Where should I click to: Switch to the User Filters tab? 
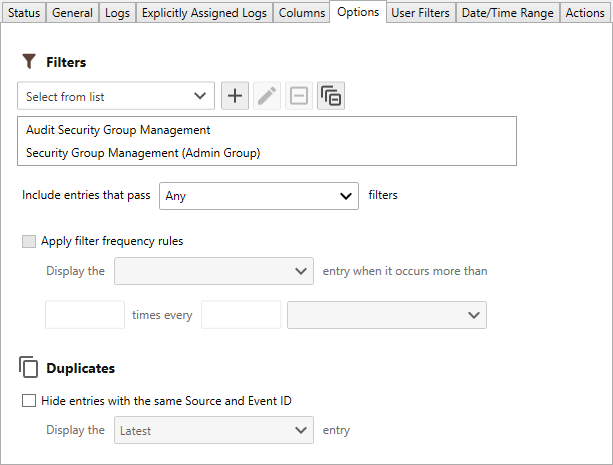coord(421,13)
